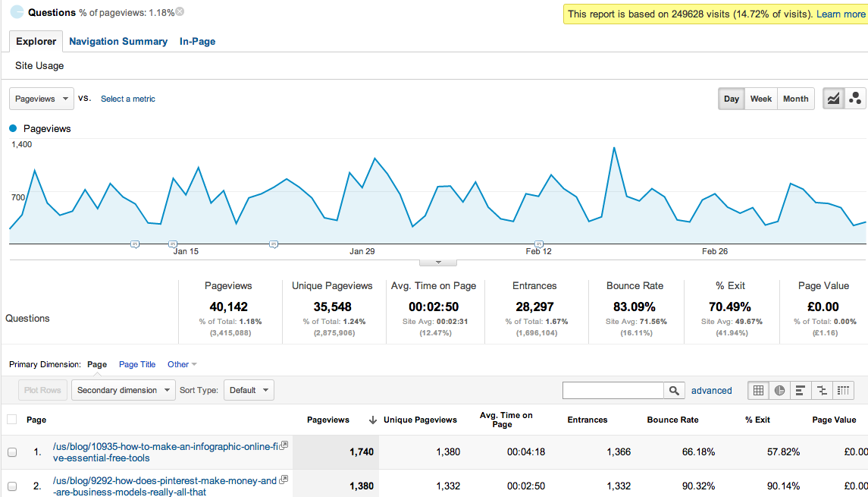The image size is (868, 497).
Task: Click the Pageviews chart legend dot
Action: pyautogui.click(x=13, y=128)
